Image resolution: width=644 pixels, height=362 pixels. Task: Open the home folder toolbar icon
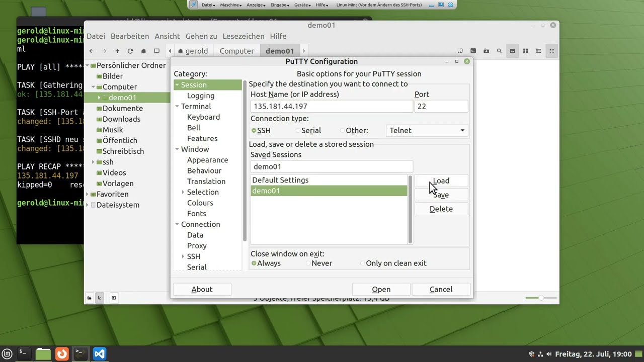click(x=143, y=51)
